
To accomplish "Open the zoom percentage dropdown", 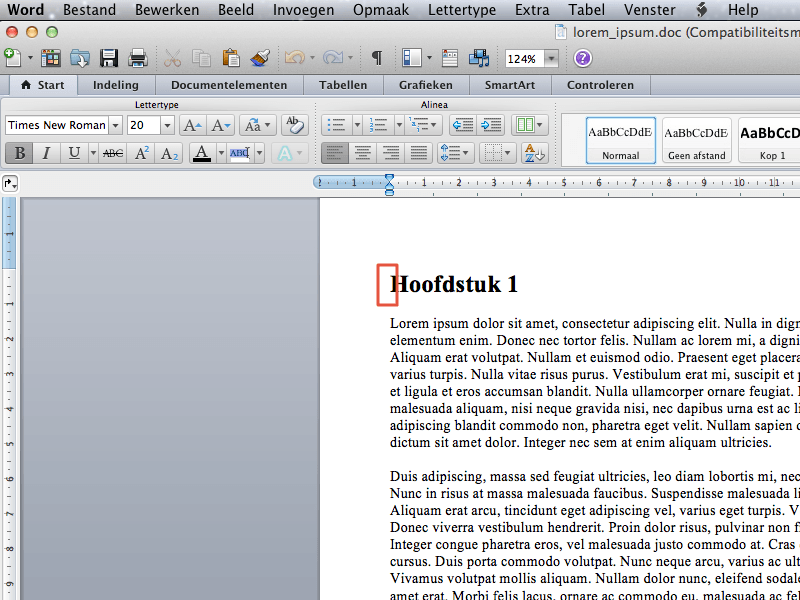I will [x=552, y=59].
